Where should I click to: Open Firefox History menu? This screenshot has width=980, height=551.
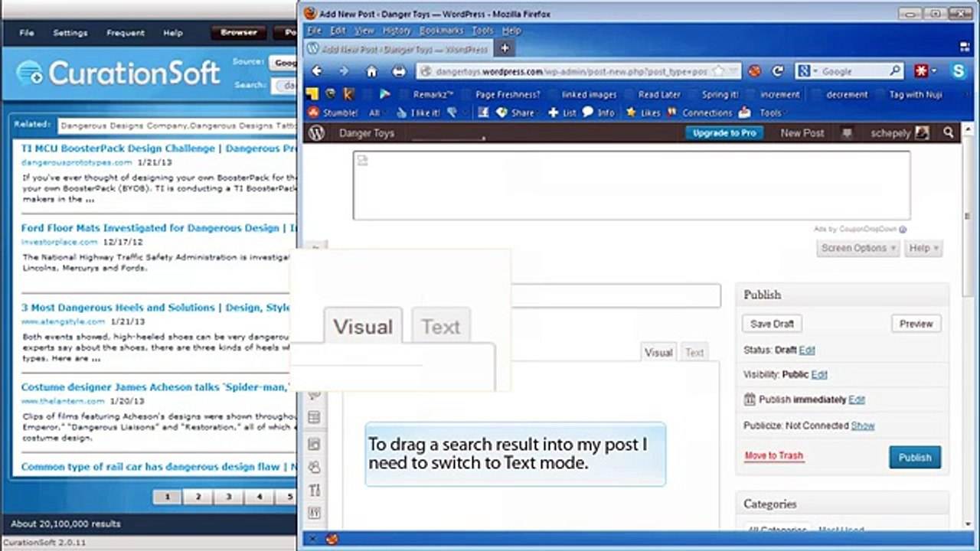[x=397, y=31]
